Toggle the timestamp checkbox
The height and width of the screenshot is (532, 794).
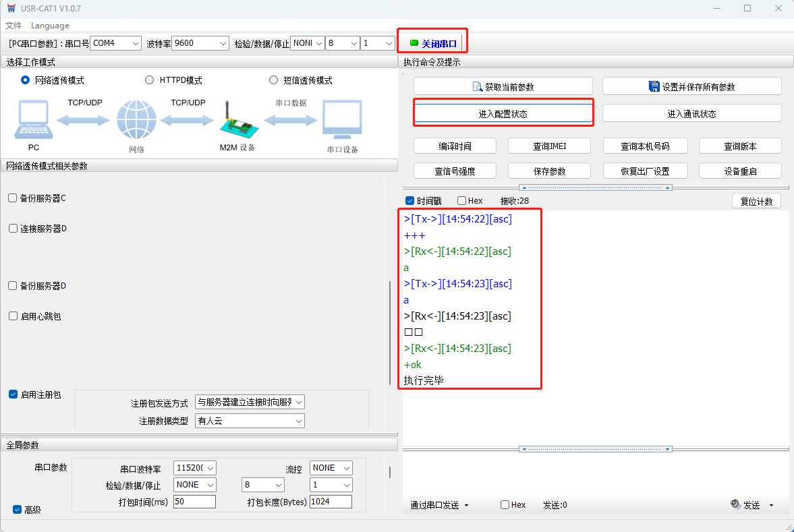[x=409, y=201]
